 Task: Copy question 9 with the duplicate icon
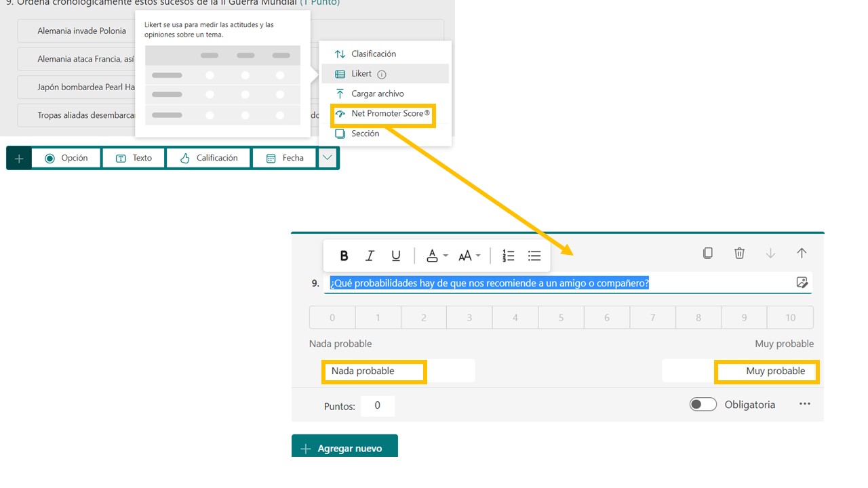coord(707,253)
